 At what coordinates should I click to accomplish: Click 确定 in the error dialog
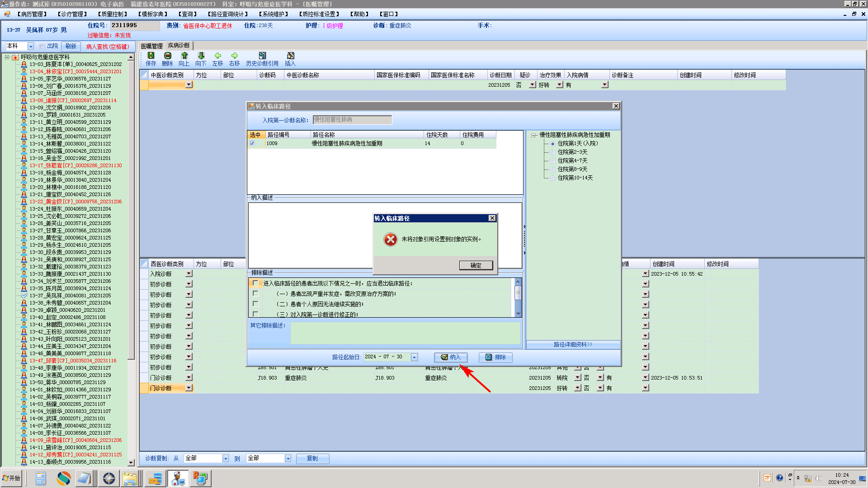click(476, 265)
